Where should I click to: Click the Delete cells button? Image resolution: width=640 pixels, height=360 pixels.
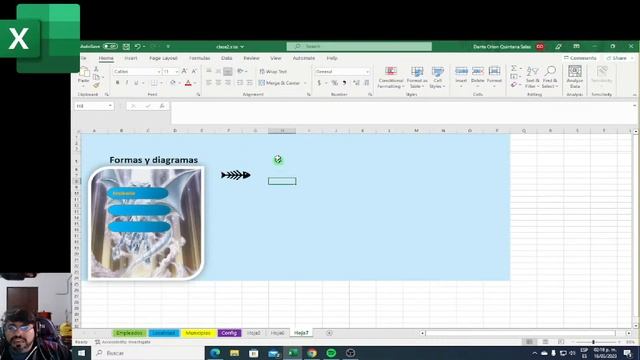click(x=478, y=76)
